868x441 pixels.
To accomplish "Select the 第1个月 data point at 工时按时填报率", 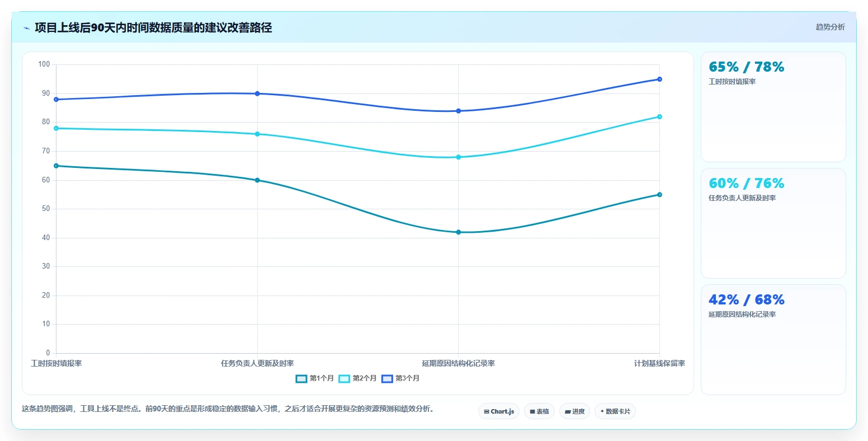I will (56, 166).
